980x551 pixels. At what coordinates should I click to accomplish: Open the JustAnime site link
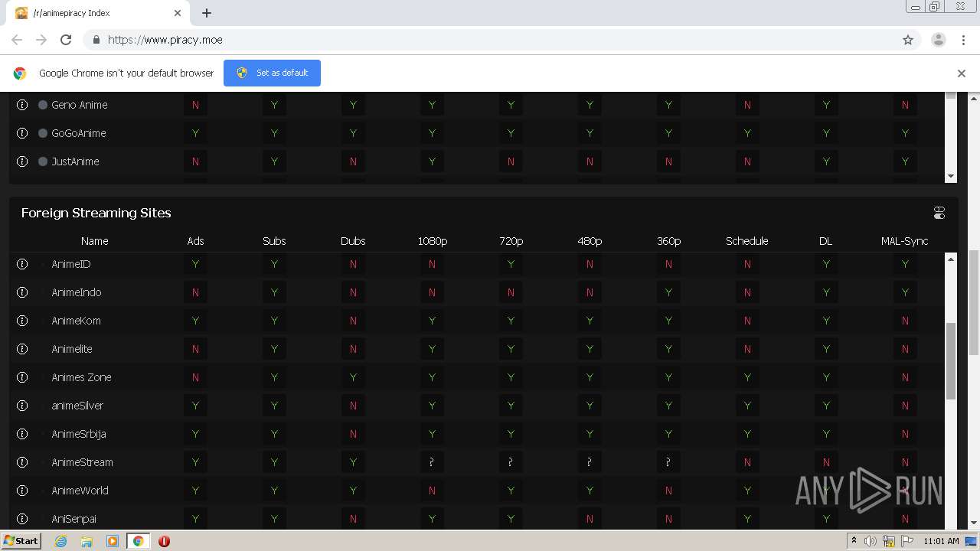(75, 161)
